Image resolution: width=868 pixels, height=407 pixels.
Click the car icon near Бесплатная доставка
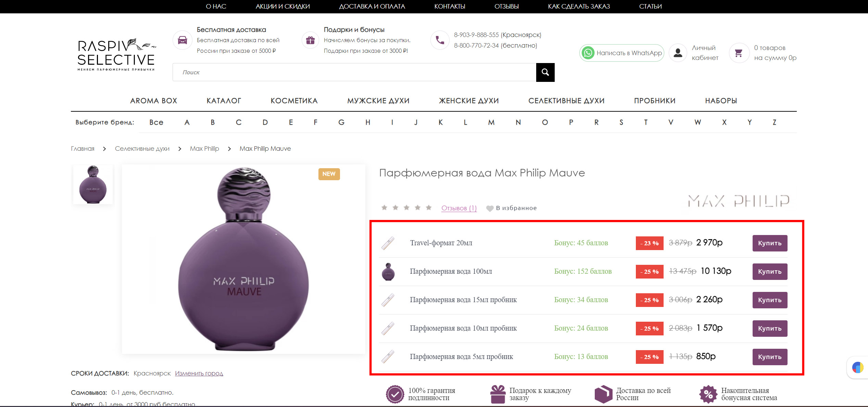point(183,40)
